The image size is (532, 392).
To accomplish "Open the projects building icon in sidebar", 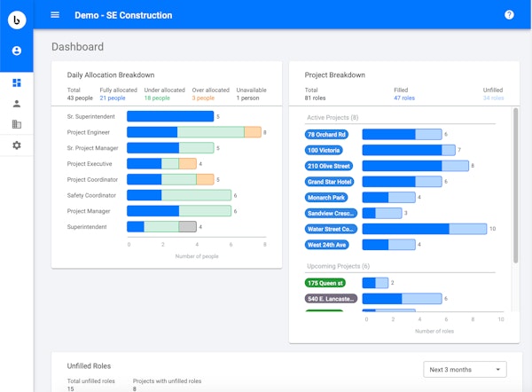I will tap(16, 124).
